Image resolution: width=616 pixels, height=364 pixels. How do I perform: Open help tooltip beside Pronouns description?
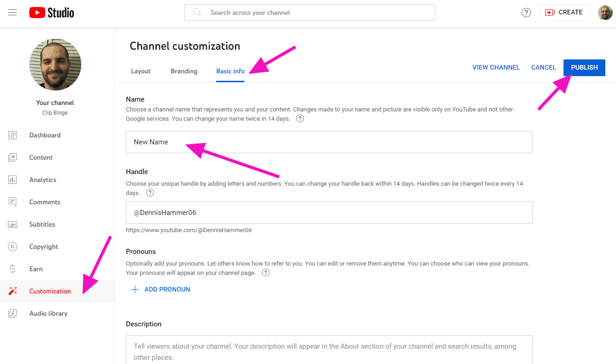click(266, 273)
